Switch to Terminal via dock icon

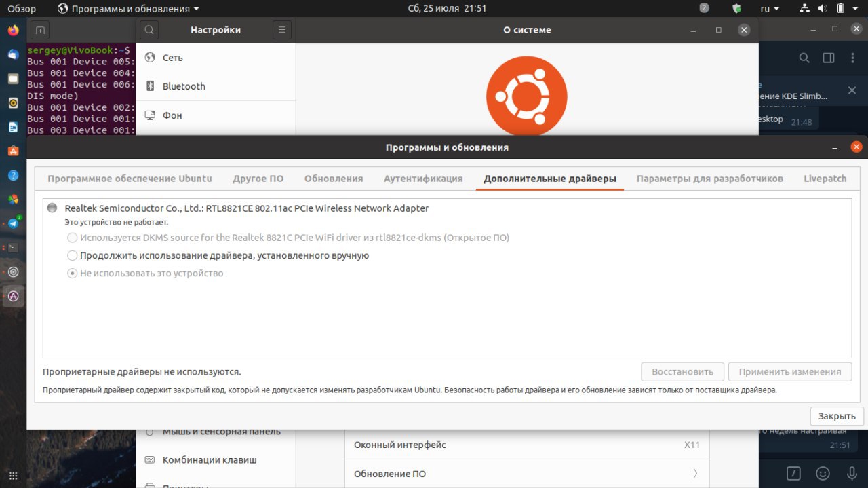coord(13,247)
